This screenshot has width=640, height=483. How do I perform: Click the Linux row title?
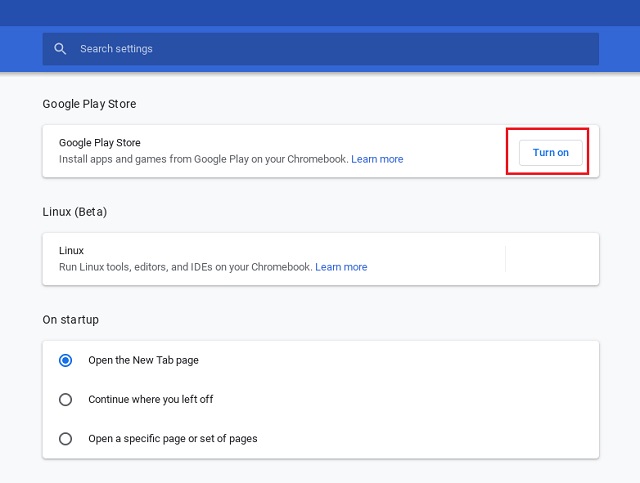(x=71, y=251)
